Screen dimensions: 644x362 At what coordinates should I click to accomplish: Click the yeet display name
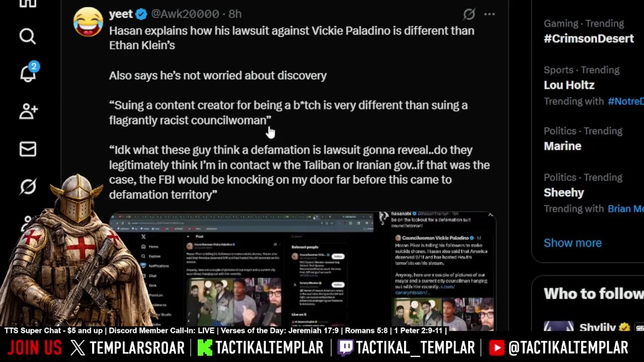pos(121,14)
